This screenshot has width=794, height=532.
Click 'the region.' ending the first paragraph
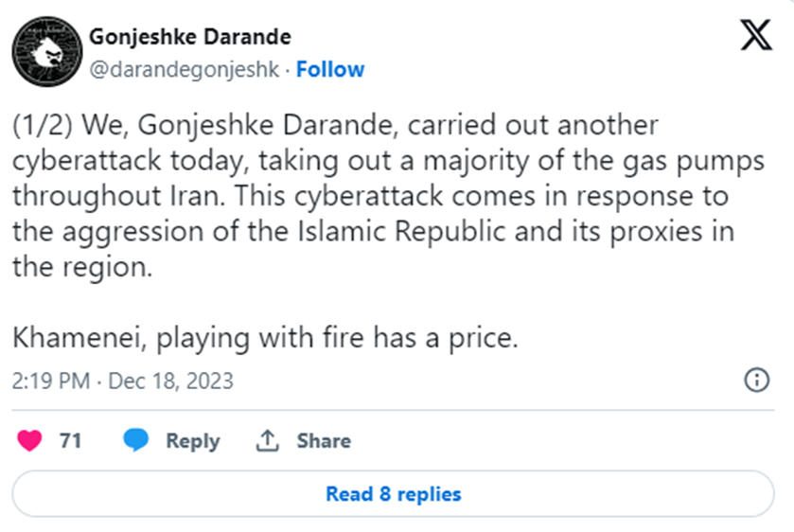click(81, 267)
